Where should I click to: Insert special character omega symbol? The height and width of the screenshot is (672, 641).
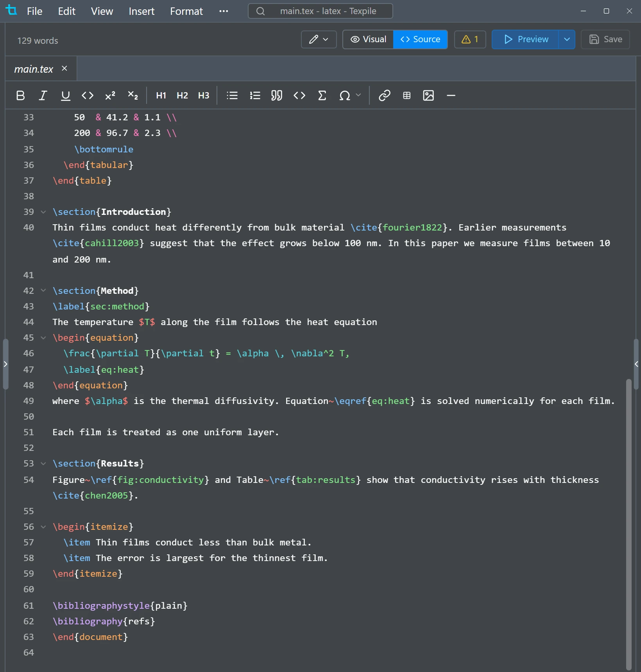345,95
